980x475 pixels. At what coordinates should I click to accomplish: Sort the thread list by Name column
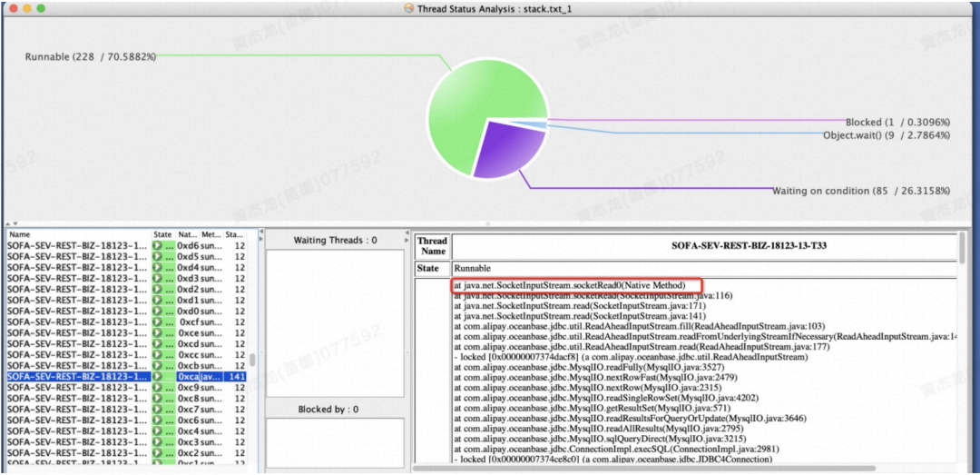tap(79, 234)
